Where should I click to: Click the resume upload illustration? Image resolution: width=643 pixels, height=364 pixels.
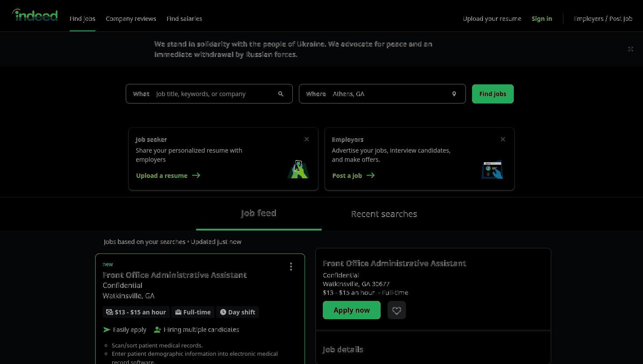[x=298, y=169]
